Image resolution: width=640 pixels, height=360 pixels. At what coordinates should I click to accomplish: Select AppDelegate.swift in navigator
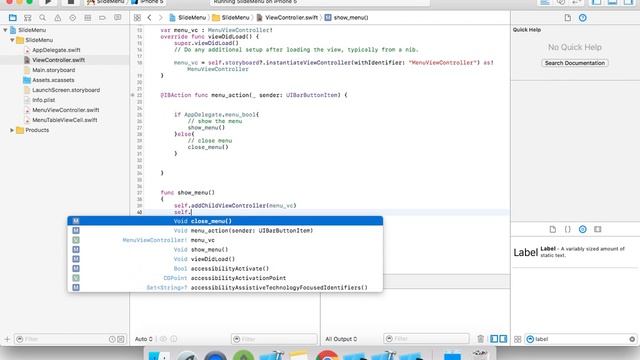56,50
